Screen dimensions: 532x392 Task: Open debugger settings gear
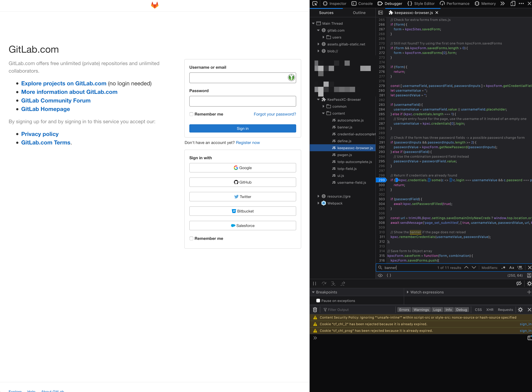[529, 283]
